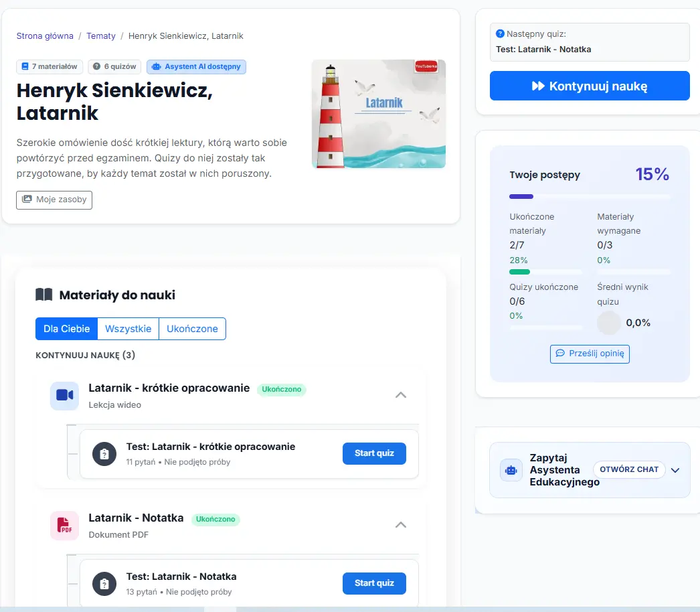This screenshot has width=700, height=612.
Task: Open the Latarnik lighthouse thumbnail image
Action: pyautogui.click(x=379, y=114)
